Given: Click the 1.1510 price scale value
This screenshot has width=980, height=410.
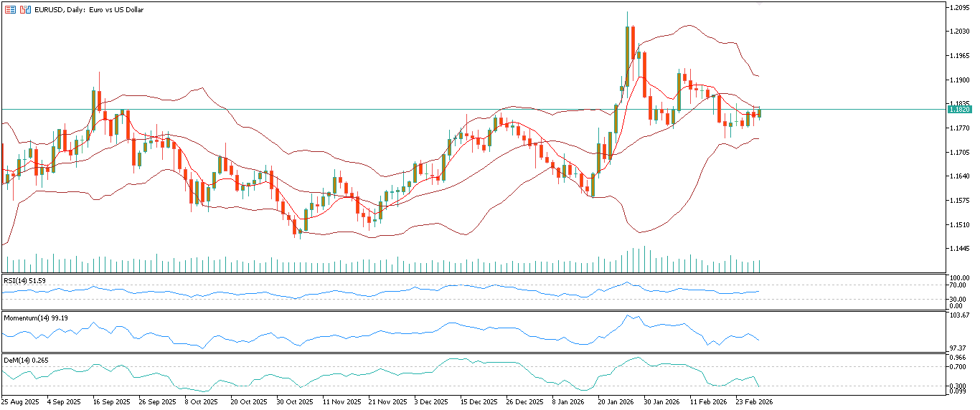Looking at the screenshot, I should click(960, 225).
